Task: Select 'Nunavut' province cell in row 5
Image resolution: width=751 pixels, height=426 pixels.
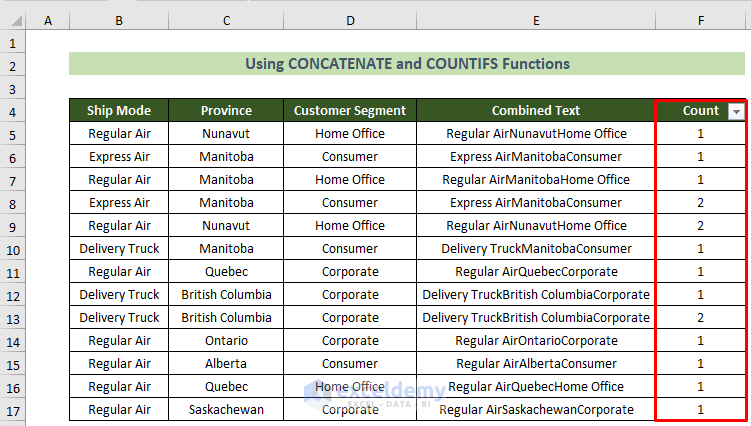Action: (x=226, y=133)
